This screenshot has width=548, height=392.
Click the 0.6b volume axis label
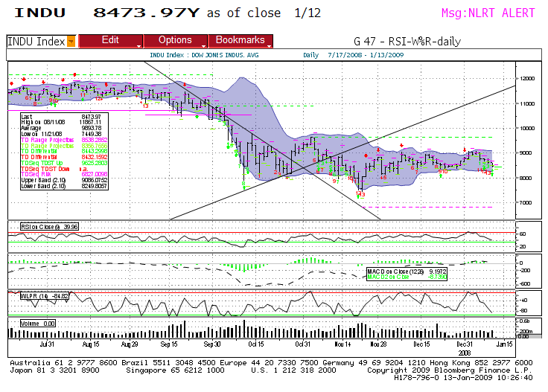[525, 321]
